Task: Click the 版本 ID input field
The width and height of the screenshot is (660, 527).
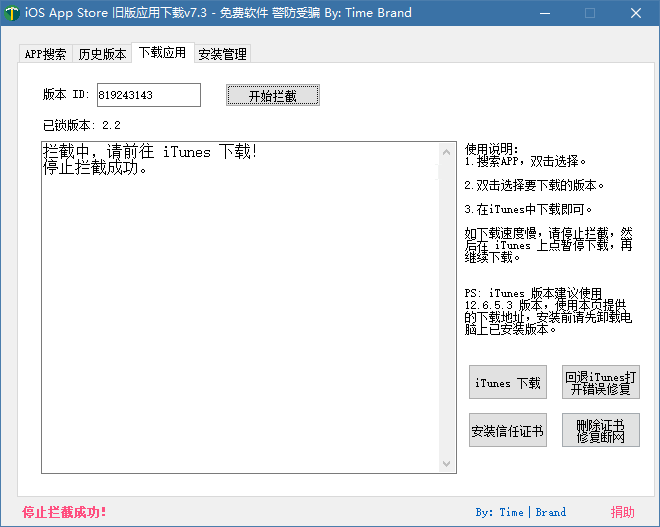Action: coord(149,95)
